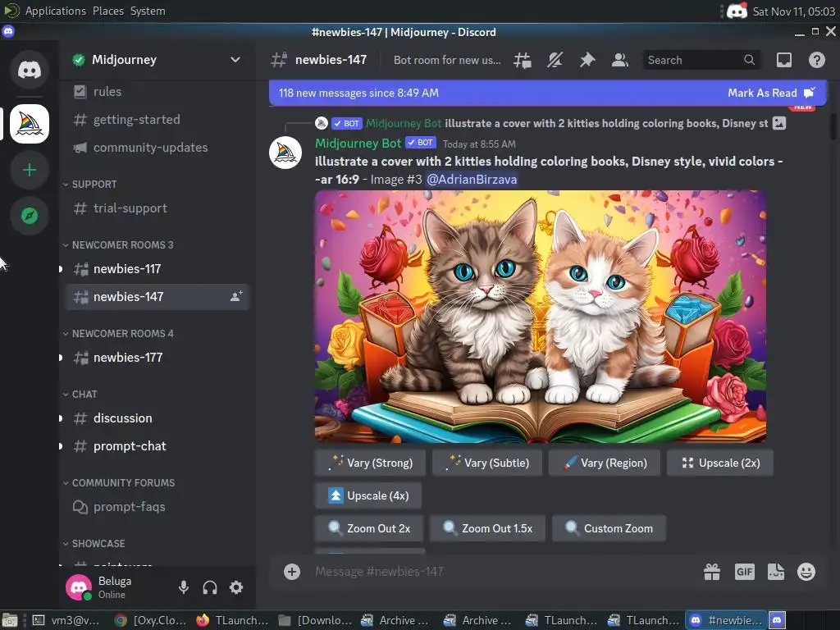Open User Settings gear
840x630 pixels.
[x=236, y=587]
